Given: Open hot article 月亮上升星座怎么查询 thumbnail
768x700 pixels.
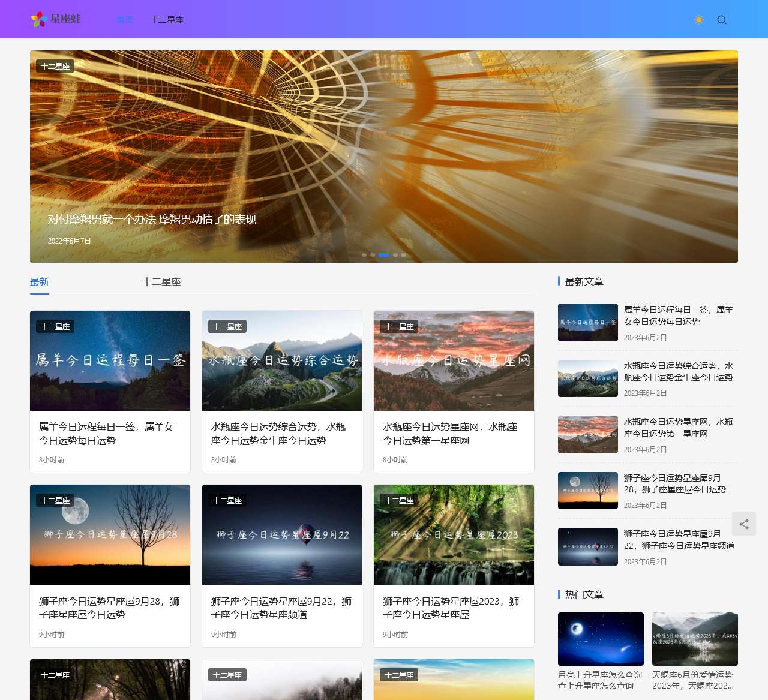Looking at the screenshot, I should coord(601,639).
